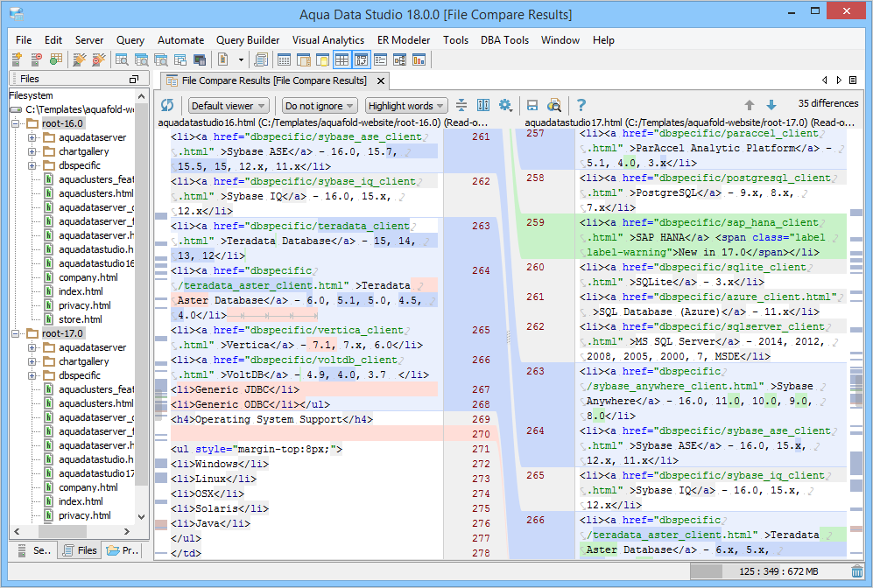
Task: Toggle the highlighted grid view toolbar button
Action: click(x=341, y=59)
